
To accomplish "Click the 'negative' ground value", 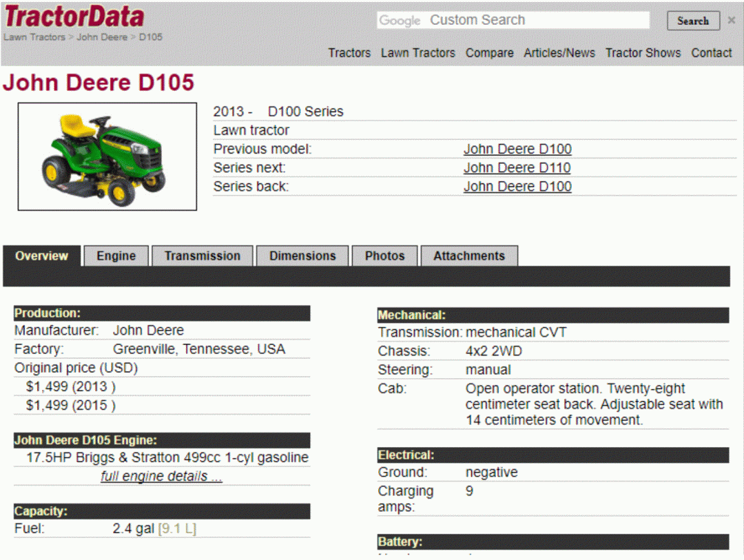I will [491, 473].
